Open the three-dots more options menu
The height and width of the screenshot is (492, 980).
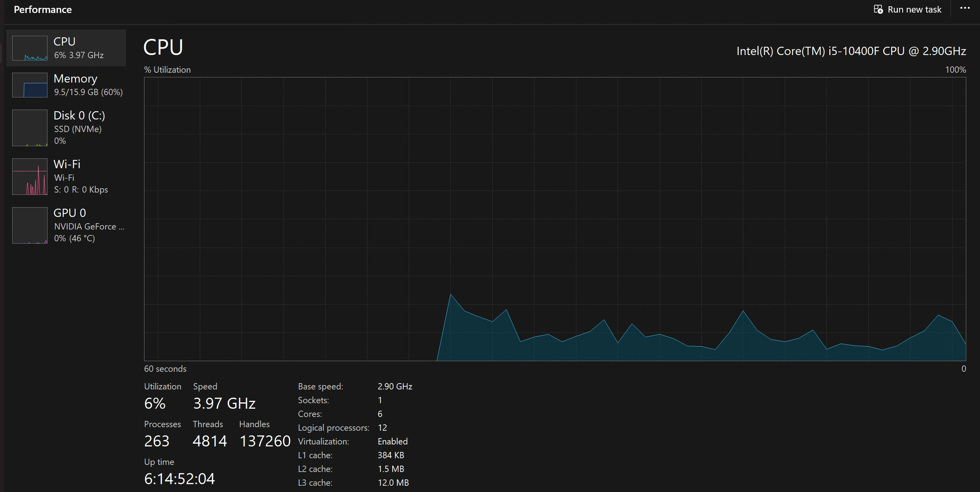pos(965,8)
